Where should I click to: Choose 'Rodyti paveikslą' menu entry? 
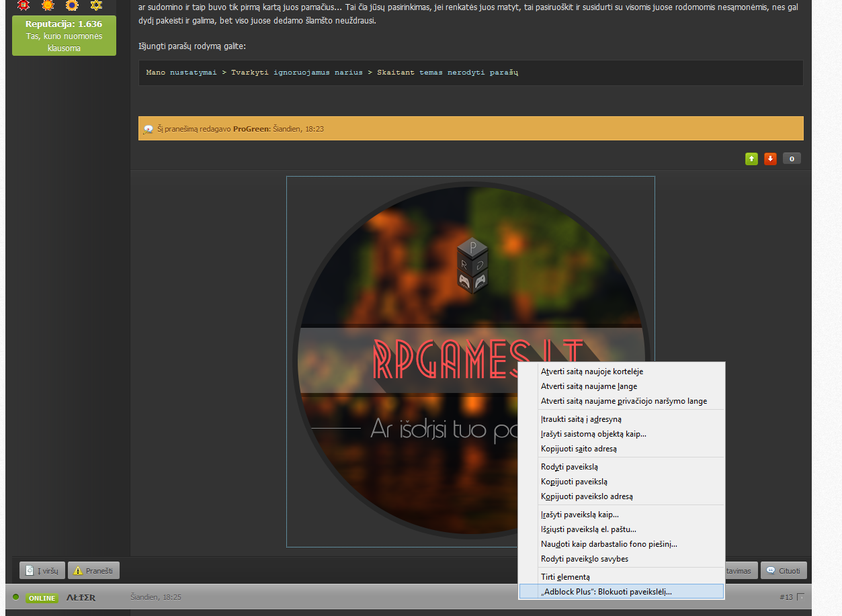622,466
